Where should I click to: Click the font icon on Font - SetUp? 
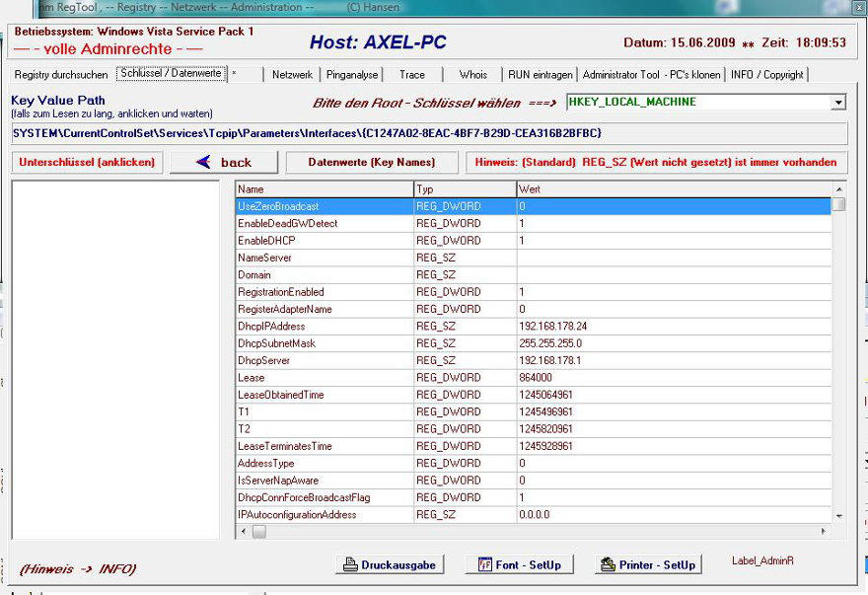click(484, 565)
